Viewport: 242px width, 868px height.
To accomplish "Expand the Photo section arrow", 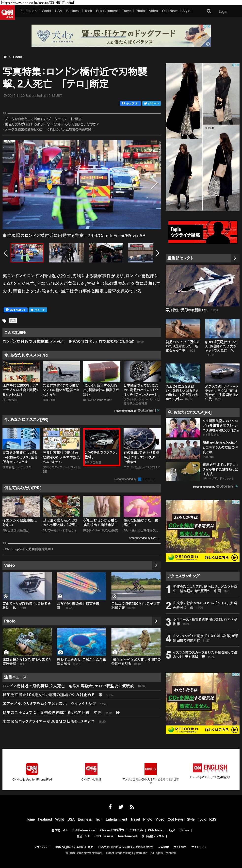I will [156, 621].
